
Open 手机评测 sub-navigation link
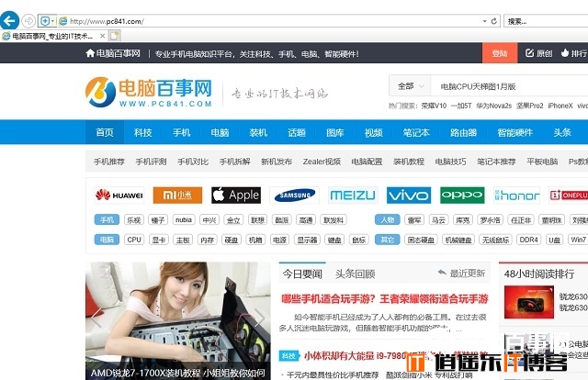coord(151,162)
